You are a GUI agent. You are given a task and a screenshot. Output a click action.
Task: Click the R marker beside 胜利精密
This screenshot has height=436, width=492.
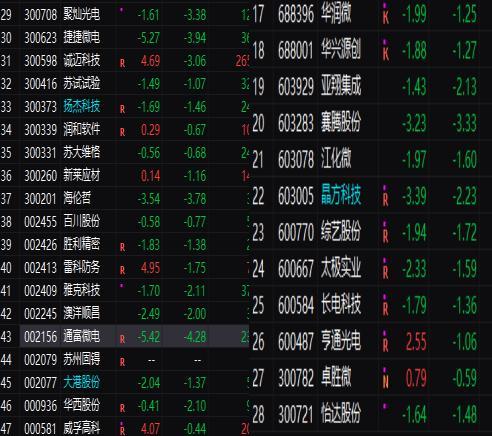(x=122, y=247)
